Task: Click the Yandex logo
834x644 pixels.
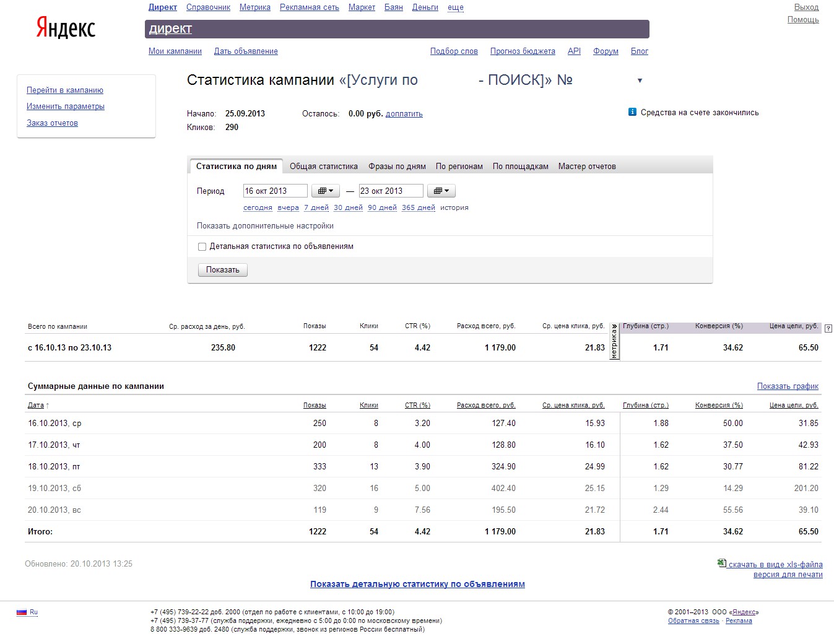Action: coord(66,28)
